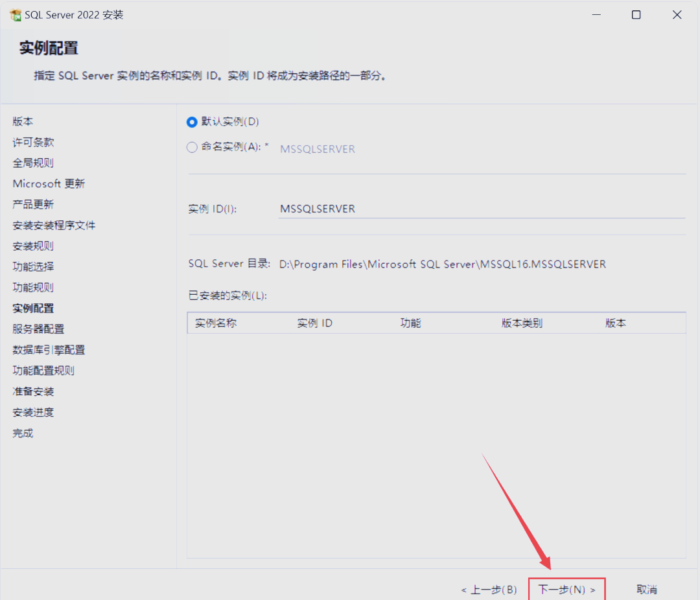Click 准备安装 step in the sidebar
This screenshot has height=600, width=700.
point(33,391)
